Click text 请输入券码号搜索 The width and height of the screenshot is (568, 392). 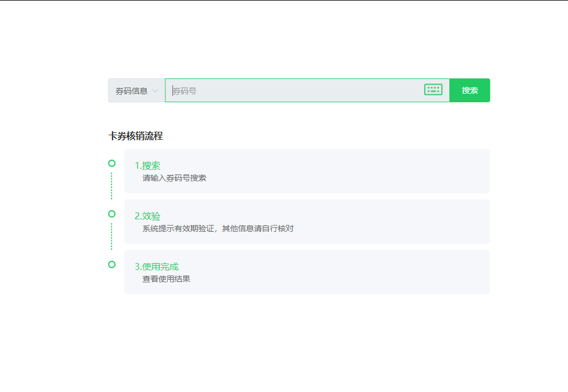coord(174,178)
